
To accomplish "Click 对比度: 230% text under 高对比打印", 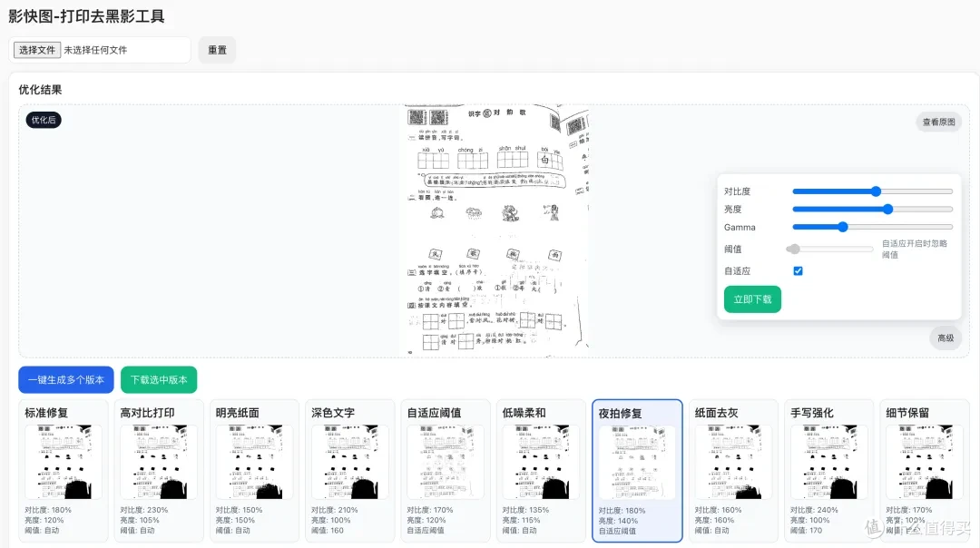I will coord(144,510).
